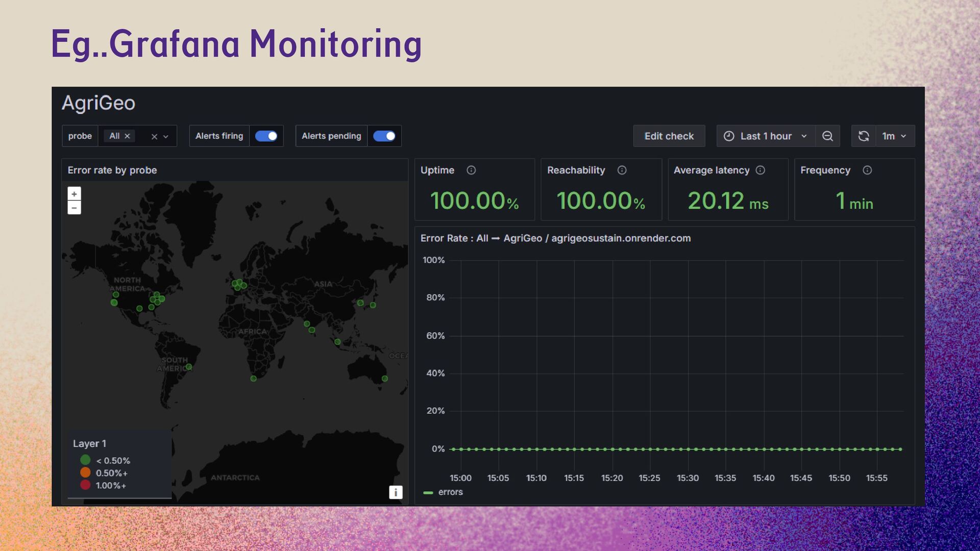Viewport: 980px width, 551px height.
Task: Zoom in on the map
Action: pos(74,194)
